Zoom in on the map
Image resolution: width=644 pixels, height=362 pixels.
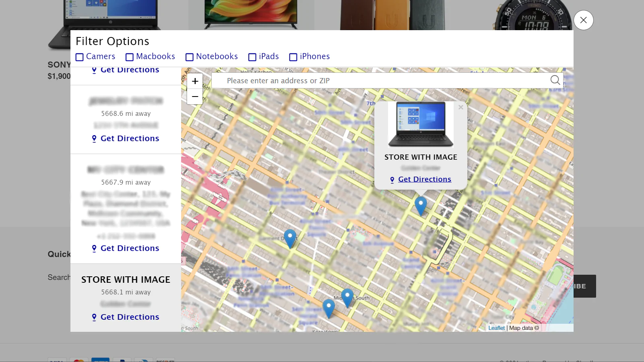(x=195, y=81)
